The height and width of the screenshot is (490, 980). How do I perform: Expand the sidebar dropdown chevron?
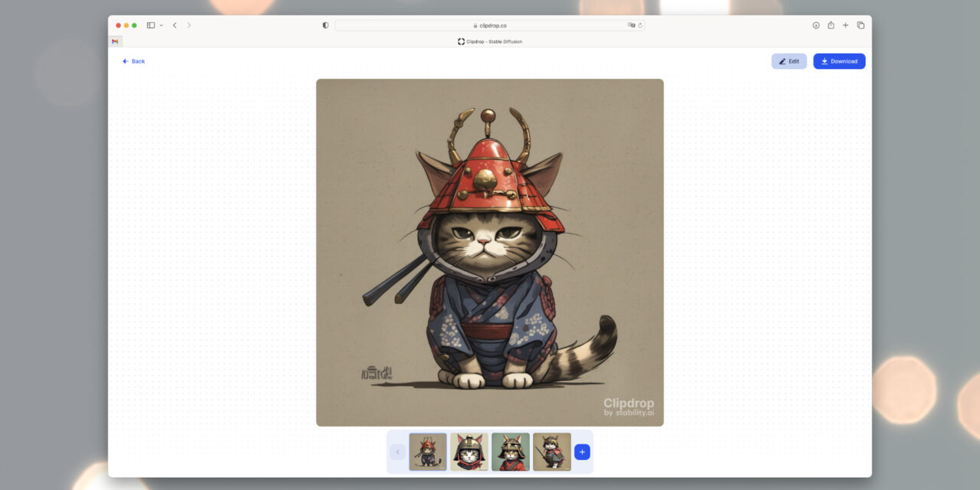(x=161, y=25)
